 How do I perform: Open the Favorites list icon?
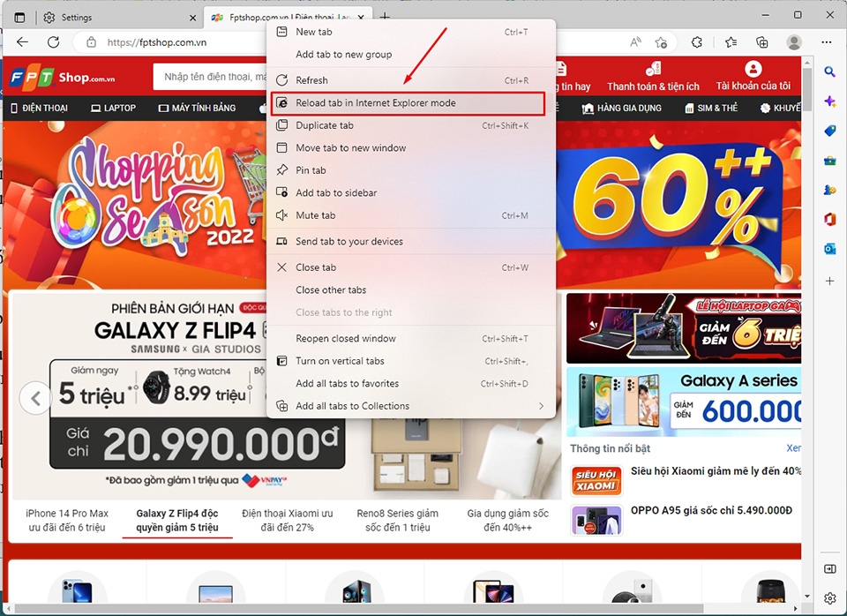pos(731,42)
